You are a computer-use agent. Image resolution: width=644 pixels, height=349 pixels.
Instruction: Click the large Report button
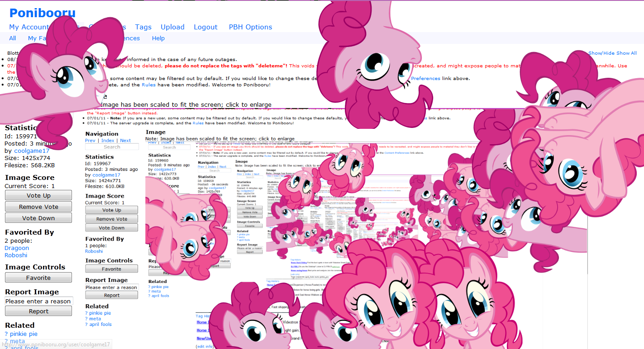(x=38, y=311)
